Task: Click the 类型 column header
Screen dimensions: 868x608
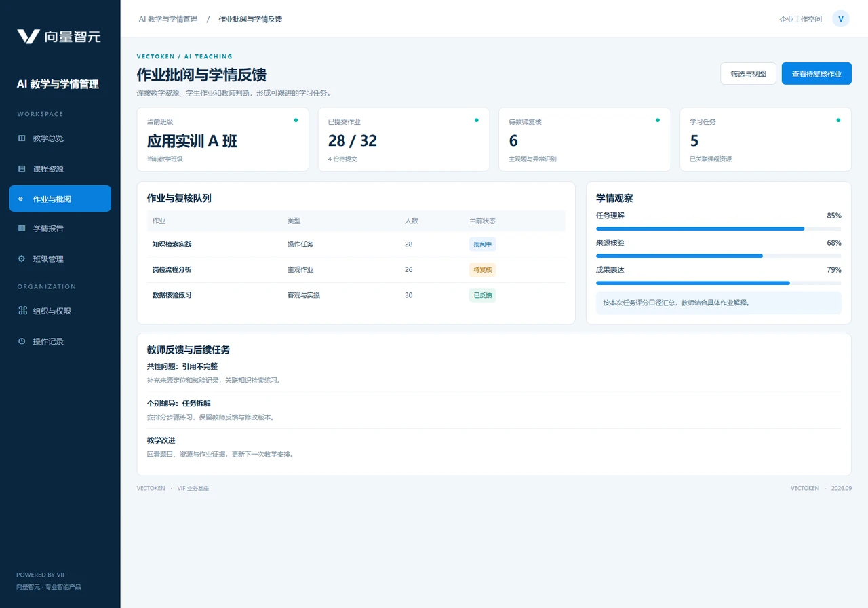Action: (294, 221)
